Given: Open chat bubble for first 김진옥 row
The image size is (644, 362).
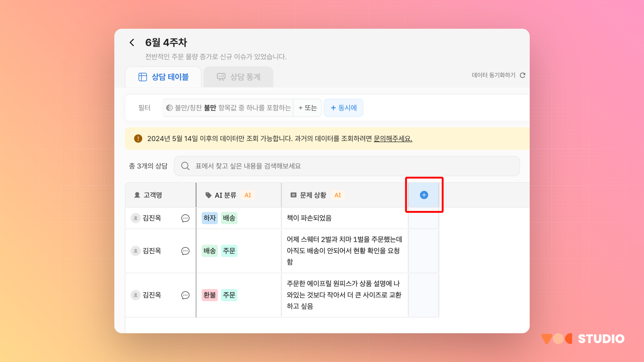Looking at the screenshot, I should point(185,218).
